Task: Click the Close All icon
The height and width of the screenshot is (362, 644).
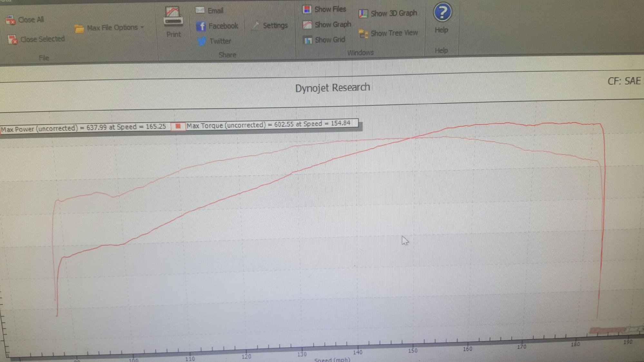Action: click(10, 20)
